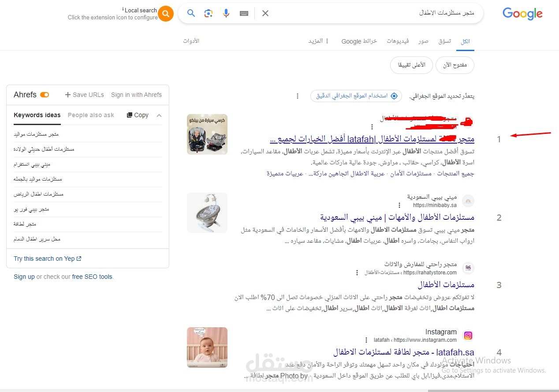
Task: Select keyword محل سرير اطفال الدمام
Action: pos(37,239)
